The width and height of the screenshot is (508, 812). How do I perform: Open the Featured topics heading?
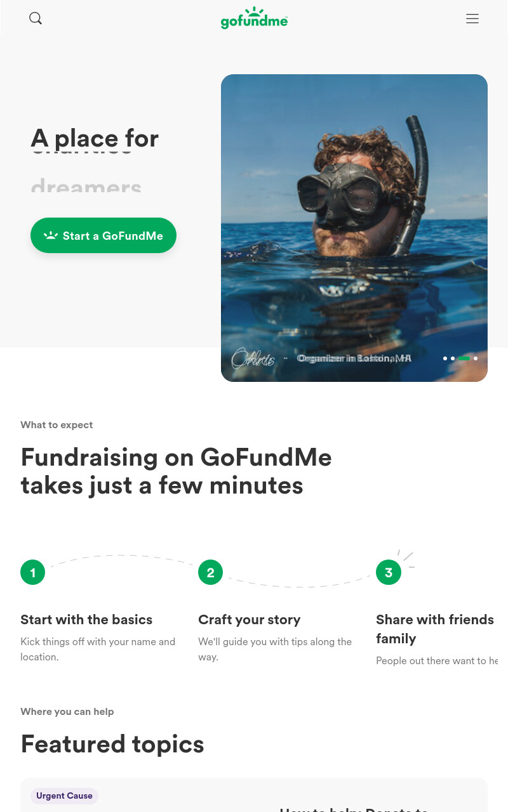click(112, 744)
